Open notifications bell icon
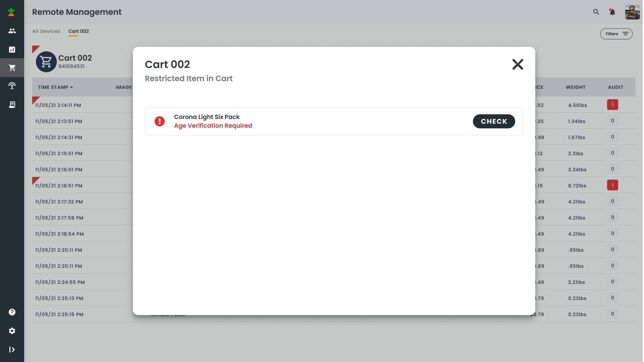The width and height of the screenshot is (644, 362). click(612, 12)
